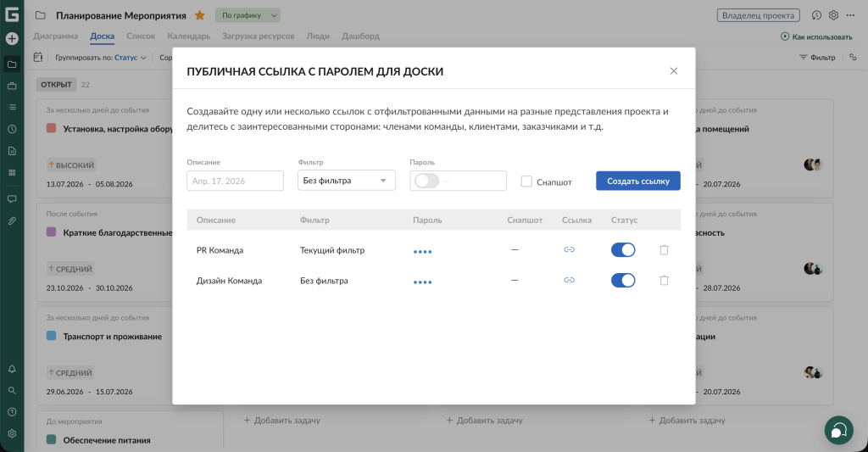Click the blue swatch of Транспорт и проживание
Image resolution: width=868 pixels, height=452 pixels.
52,336
